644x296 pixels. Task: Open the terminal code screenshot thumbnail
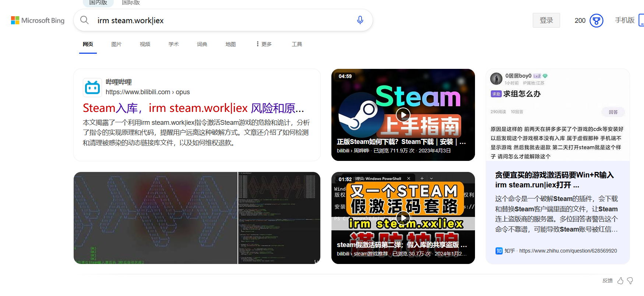(x=279, y=218)
